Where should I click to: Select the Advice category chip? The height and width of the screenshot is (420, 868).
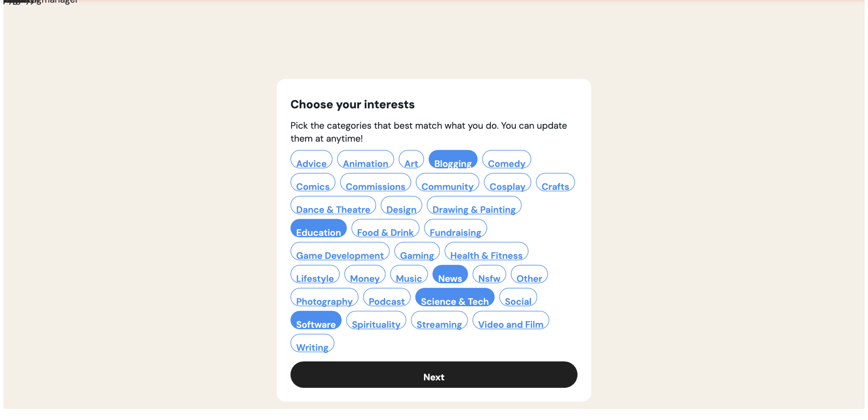click(x=311, y=160)
